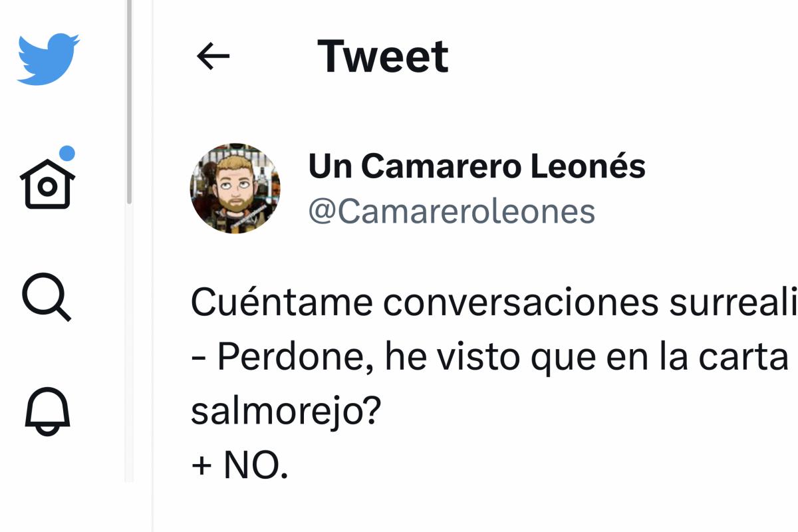Viewport: 798px width, 532px height.
Task: Open the @Camareroleones handle link
Action: pos(451,211)
